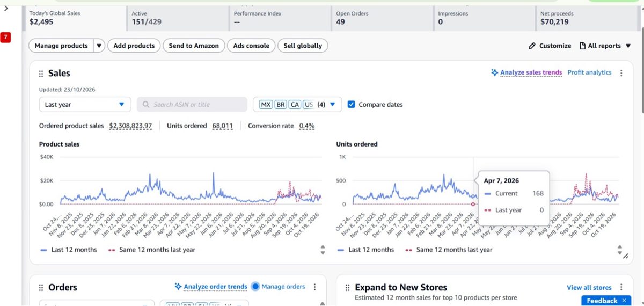This screenshot has width=644, height=306.
Task: Click the Feedback button
Action: (x=602, y=301)
